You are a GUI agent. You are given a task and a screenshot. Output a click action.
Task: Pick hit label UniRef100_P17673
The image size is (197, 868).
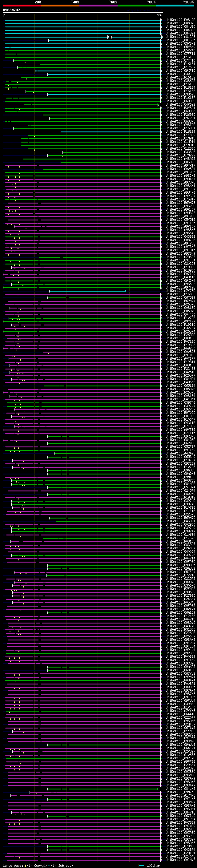pyautogui.click(x=180, y=538)
